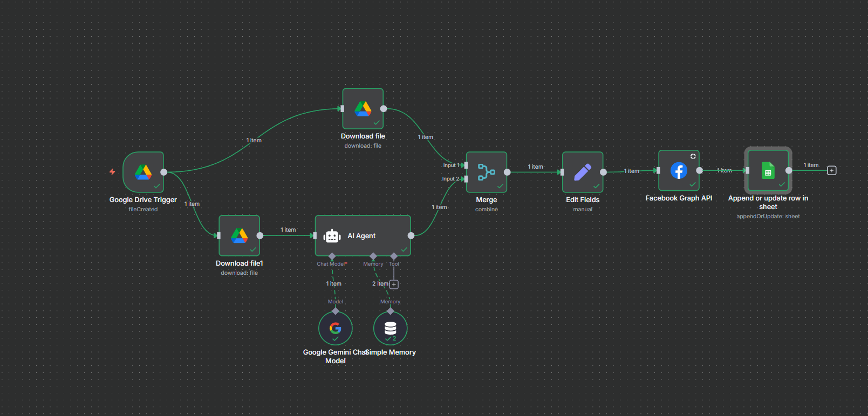Select the Download file1 node
Viewport: 868px width, 416px height.
239,235
